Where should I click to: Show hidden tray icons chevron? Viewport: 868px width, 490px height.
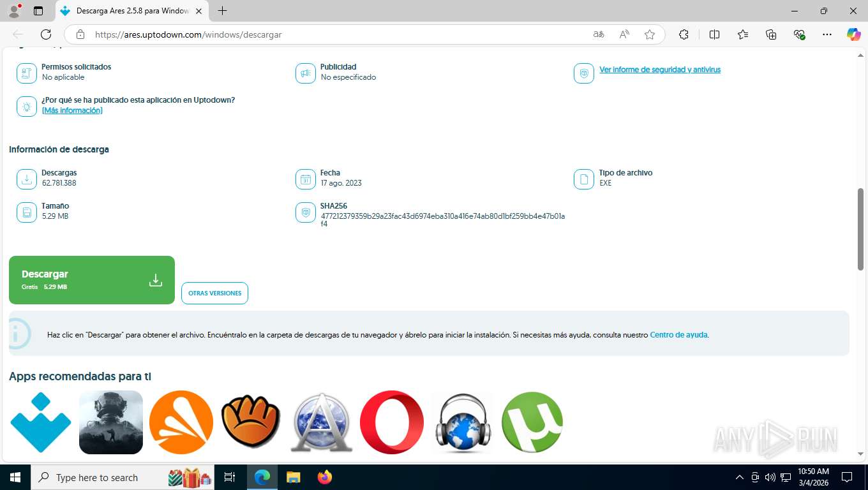point(740,477)
